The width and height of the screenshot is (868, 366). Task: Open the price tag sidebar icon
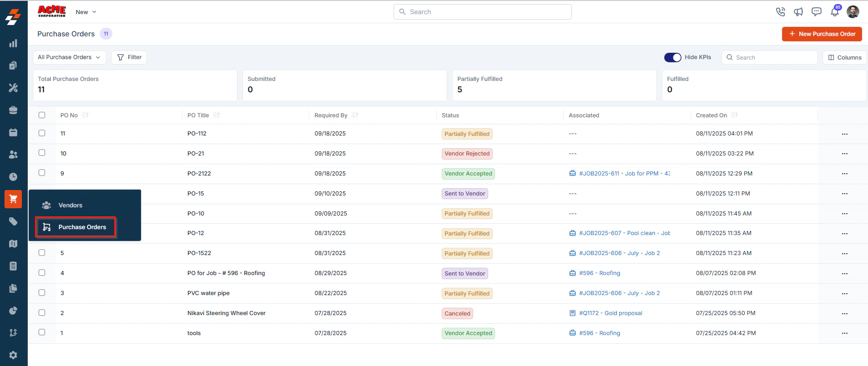(13, 221)
